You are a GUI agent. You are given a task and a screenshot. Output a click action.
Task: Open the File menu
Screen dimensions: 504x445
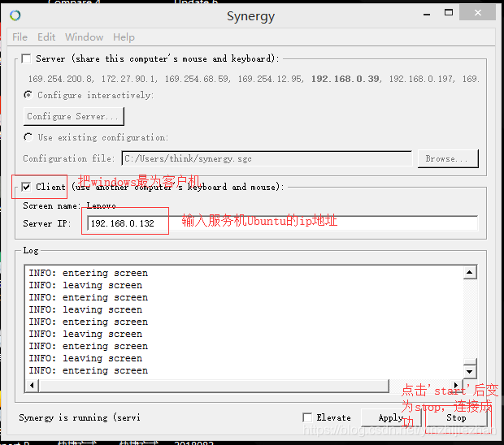pyautogui.click(x=20, y=37)
